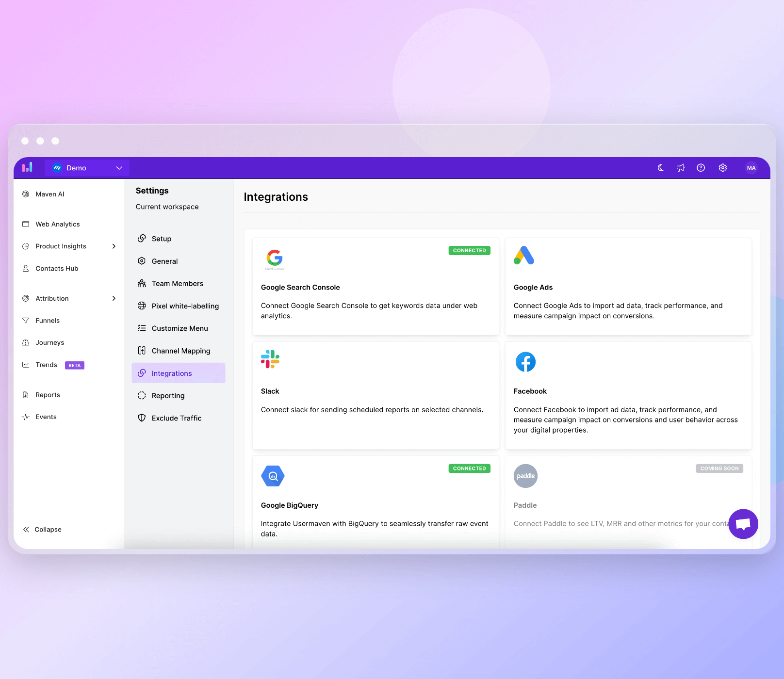This screenshot has height=679, width=784.
Task: Open Customize Menu settings
Action: click(180, 328)
